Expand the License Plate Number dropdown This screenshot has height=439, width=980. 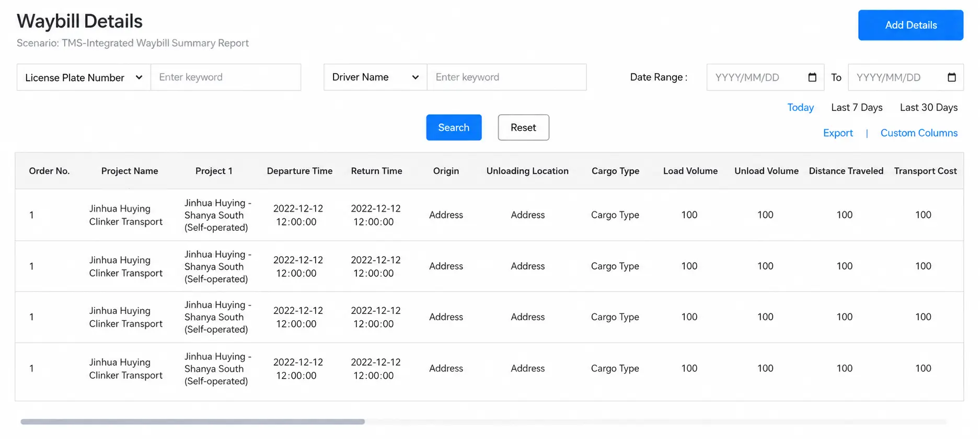tap(84, 77)
